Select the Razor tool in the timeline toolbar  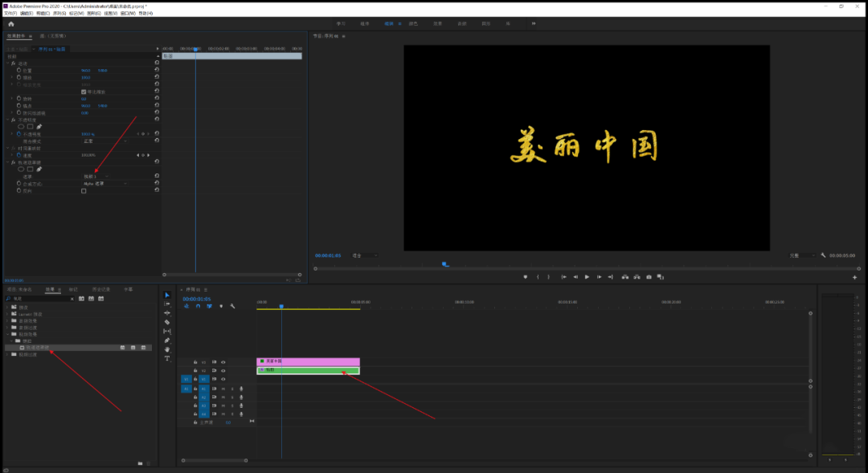[x=167, y=320]
